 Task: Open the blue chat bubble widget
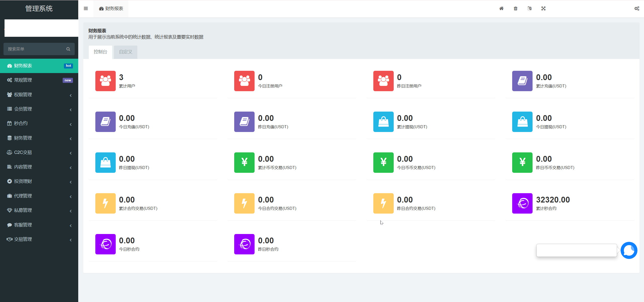coord(629,250)
